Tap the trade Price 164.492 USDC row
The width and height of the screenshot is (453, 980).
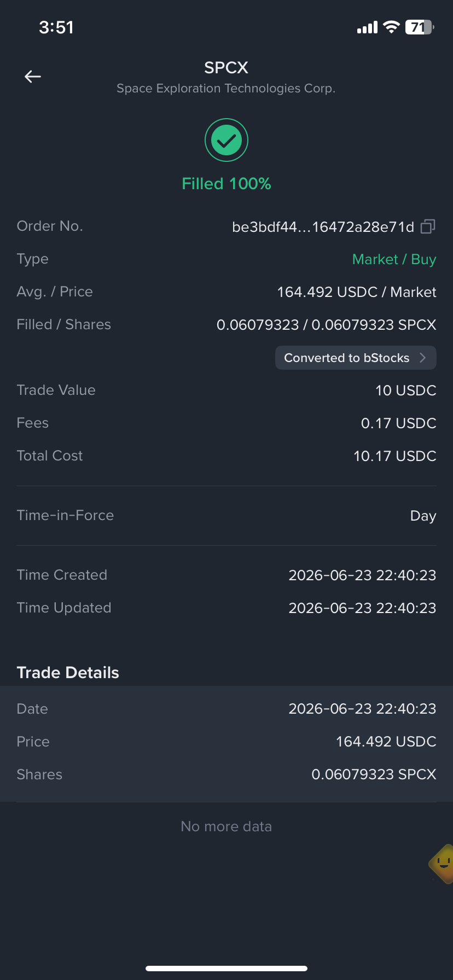226,742
